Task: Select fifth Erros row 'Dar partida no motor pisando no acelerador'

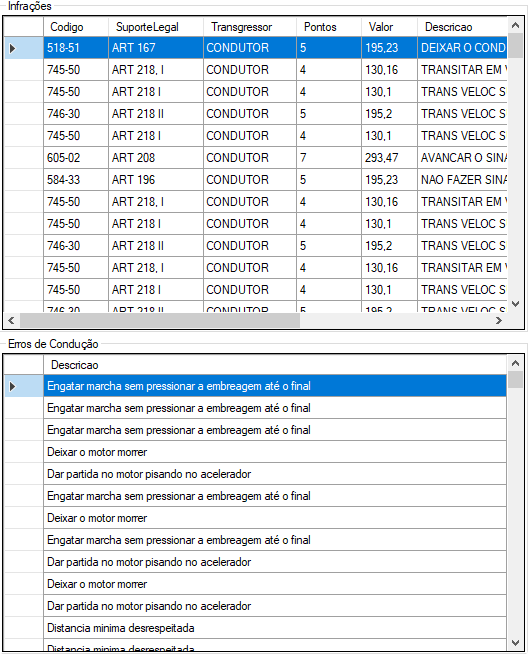Action: pos(275,474)
